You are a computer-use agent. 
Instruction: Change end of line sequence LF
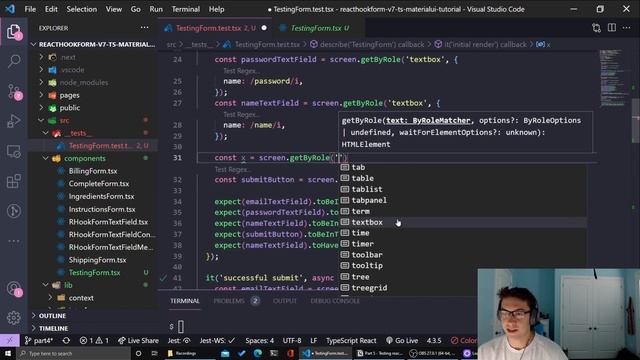tap(313, 340)
